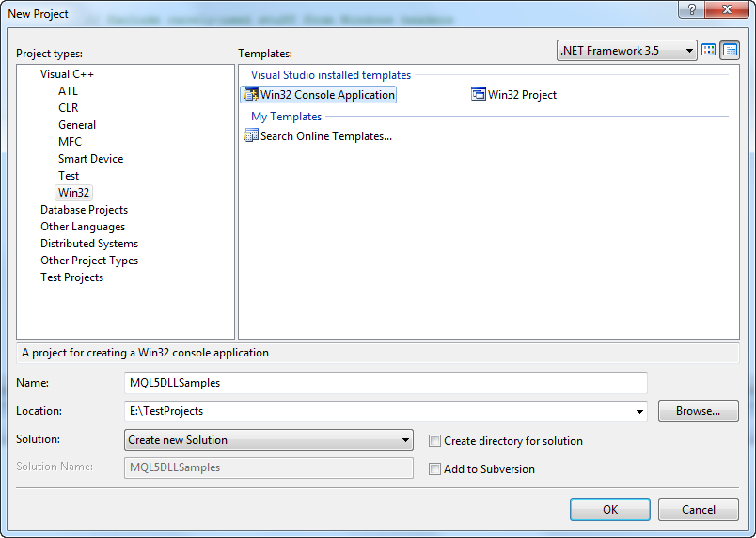The width and height of the screenshot is (756, 538).
Task: Click Visual Studio installed templates heading
Action: [x=331, y=75]
